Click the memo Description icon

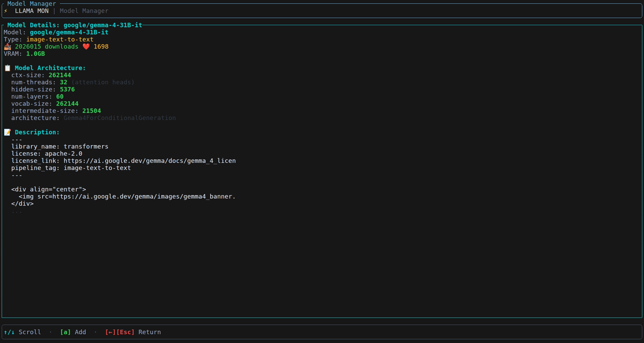tap(7, 132)
